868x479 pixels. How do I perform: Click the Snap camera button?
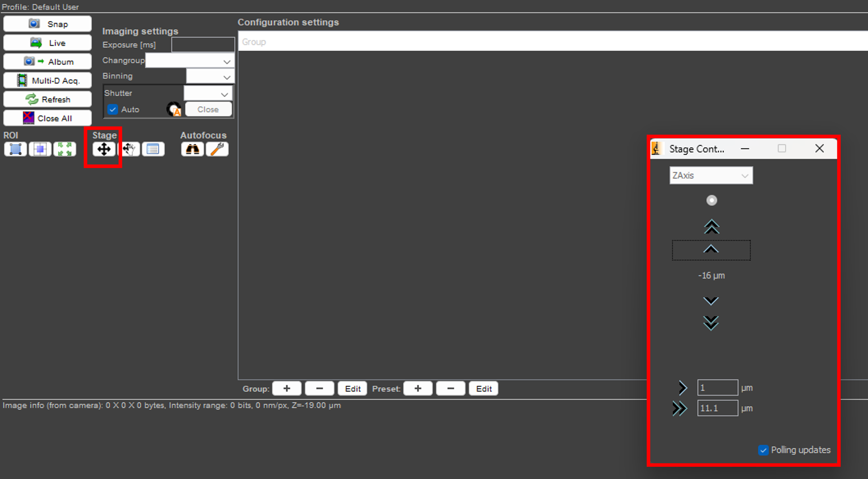[47, 24]
